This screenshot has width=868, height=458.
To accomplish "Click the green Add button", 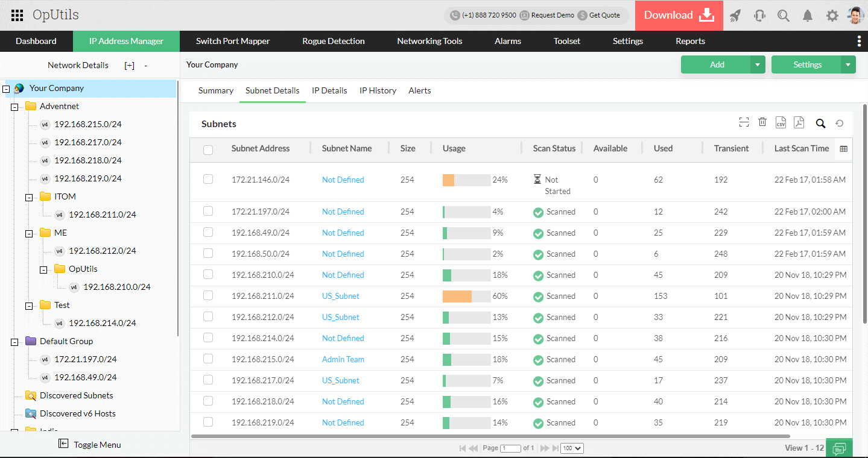I will pyautogui.click(x=716, y=64).
